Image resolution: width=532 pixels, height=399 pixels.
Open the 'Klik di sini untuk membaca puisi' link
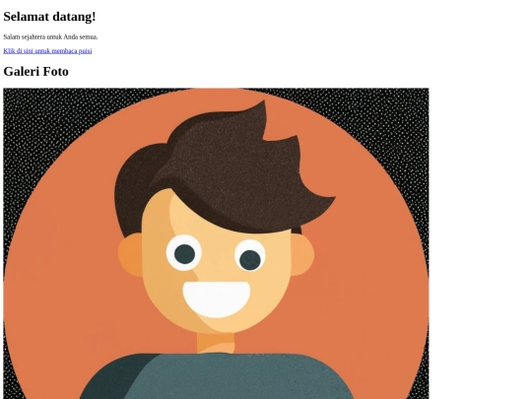[x=47, y=51]
